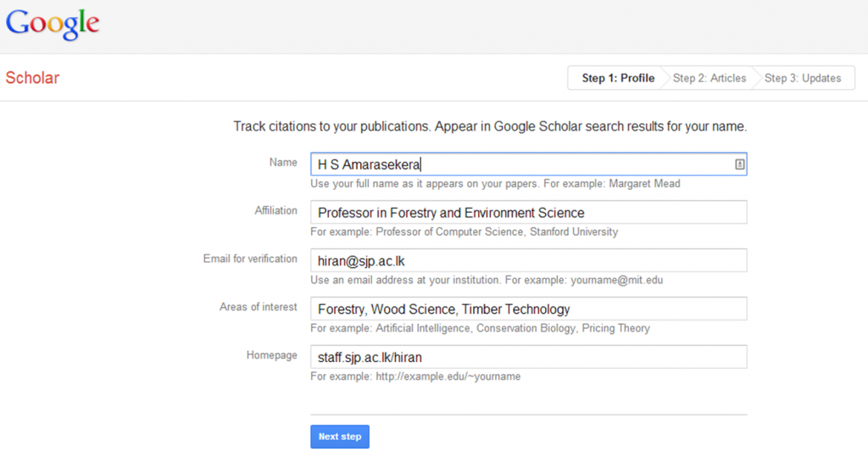Image resolution: width=868 pixels, height=457 pixels.
Task: Select the Email for verification input
Action: tap(527, 261)
